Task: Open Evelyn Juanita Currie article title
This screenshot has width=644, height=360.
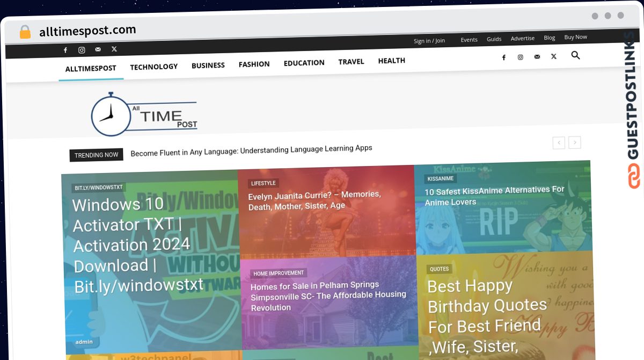Action: coord(315,200)
